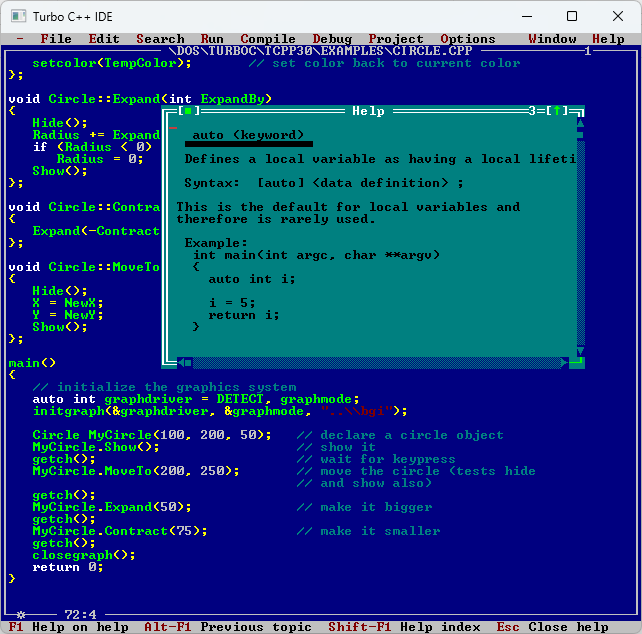Click Esc Close help in status bar

[x=552, y=627]
